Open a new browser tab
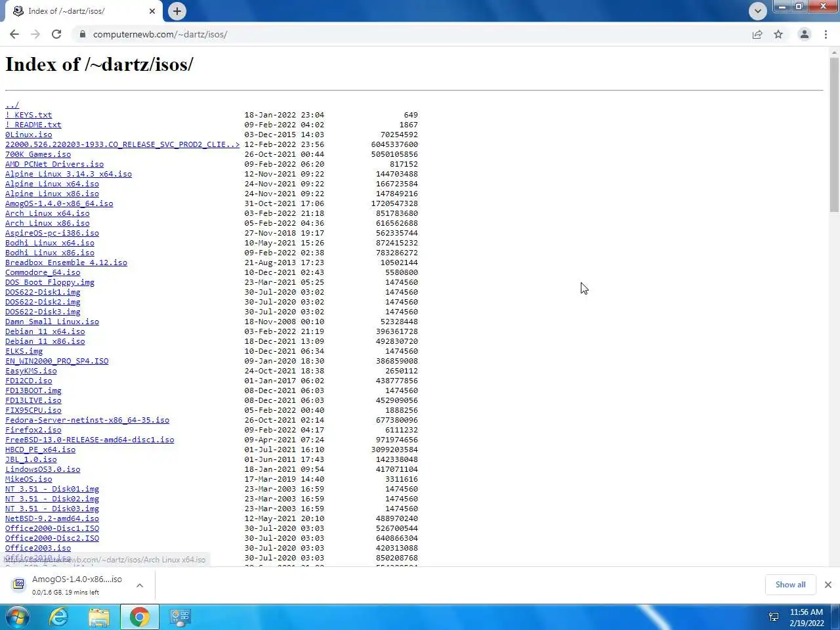 [x=177, y=10]
